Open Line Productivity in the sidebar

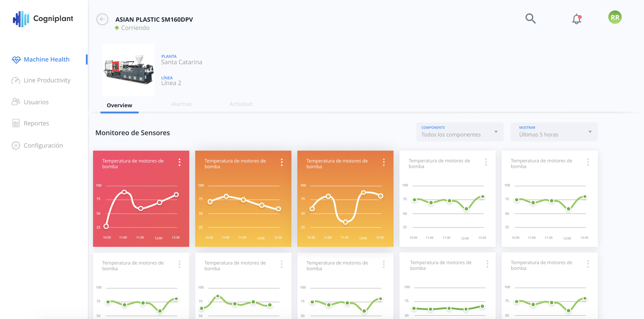pos(47,80)
